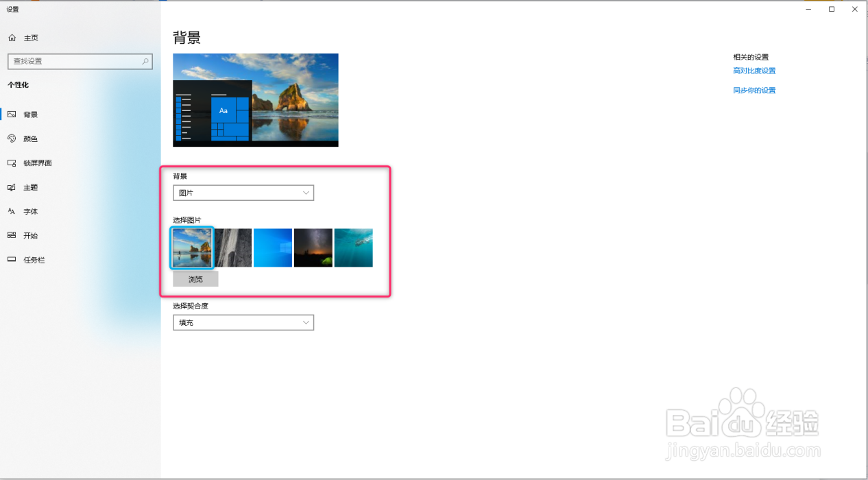Click the 背景 picture icon in sidebar
This screenshot has width=868, height=480.
click(12, 115)
